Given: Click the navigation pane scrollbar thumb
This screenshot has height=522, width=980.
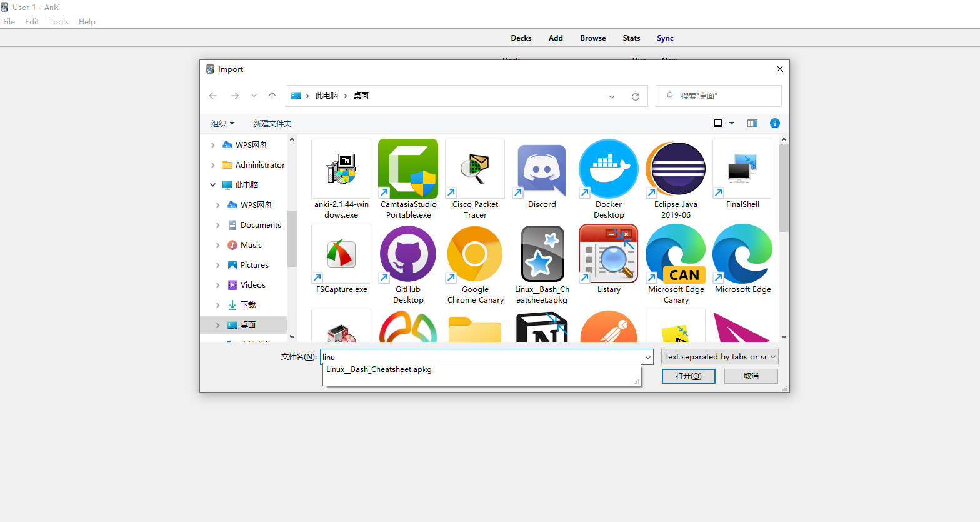Looking at the screenshot, I should point(292,239).
